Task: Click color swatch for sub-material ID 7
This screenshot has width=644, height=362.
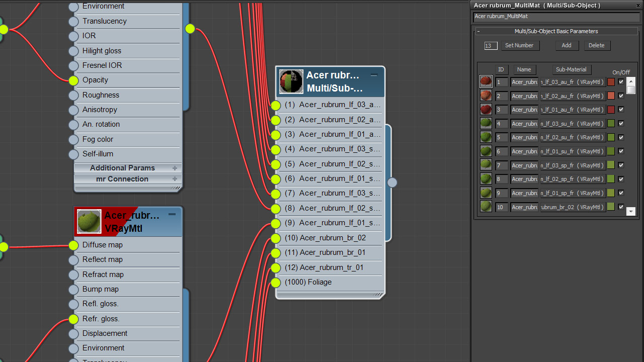Action: 611,165
